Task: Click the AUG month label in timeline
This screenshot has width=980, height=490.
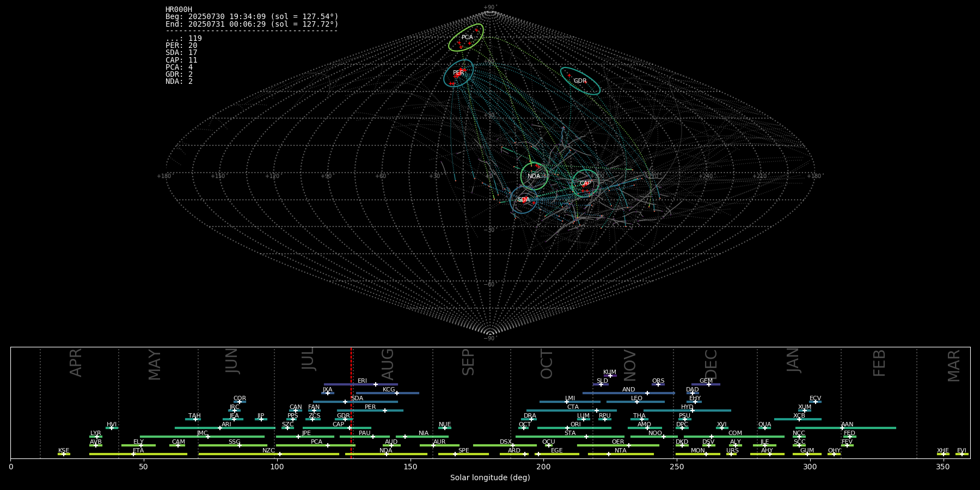Action: click(x=388, y=364)
